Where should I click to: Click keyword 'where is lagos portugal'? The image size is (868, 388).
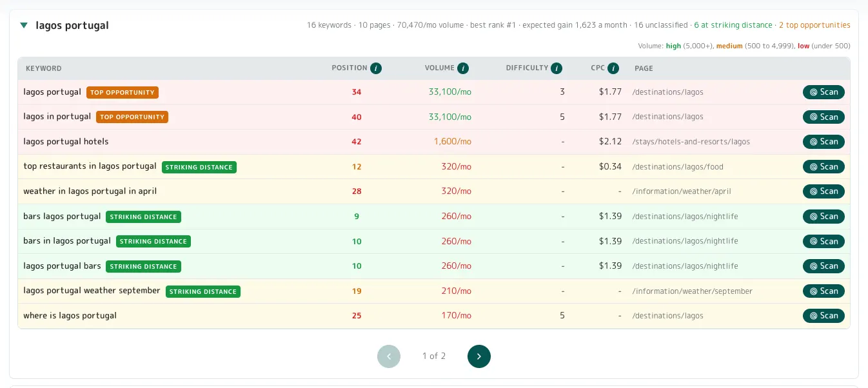tap(70, 315)
